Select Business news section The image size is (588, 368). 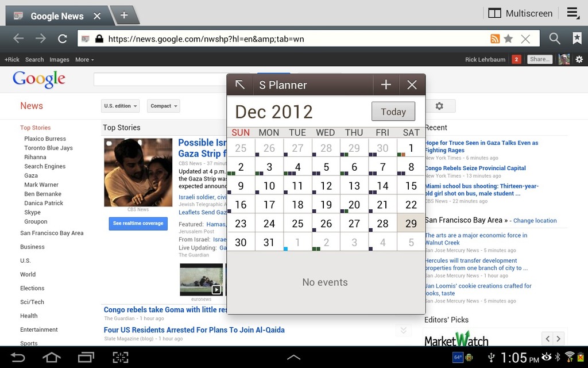(x=32, y=247)
